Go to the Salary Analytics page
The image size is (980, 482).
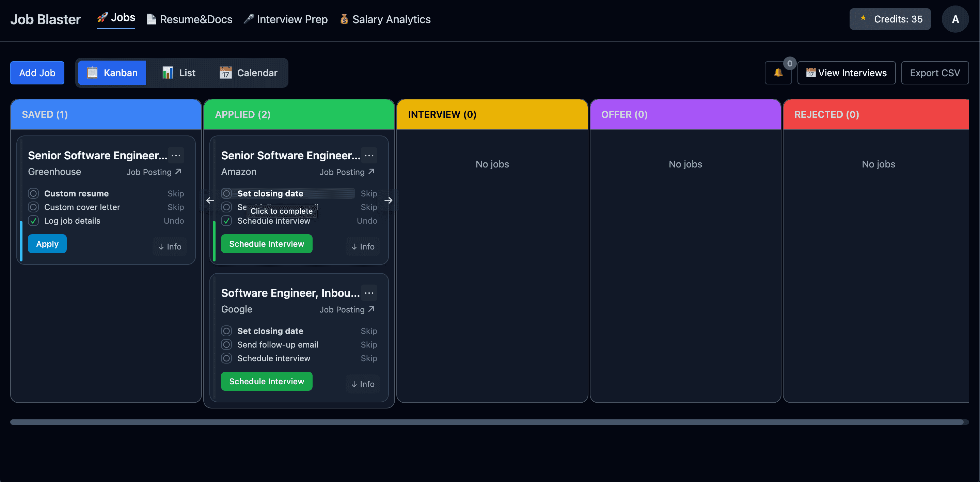click(385, 19)
